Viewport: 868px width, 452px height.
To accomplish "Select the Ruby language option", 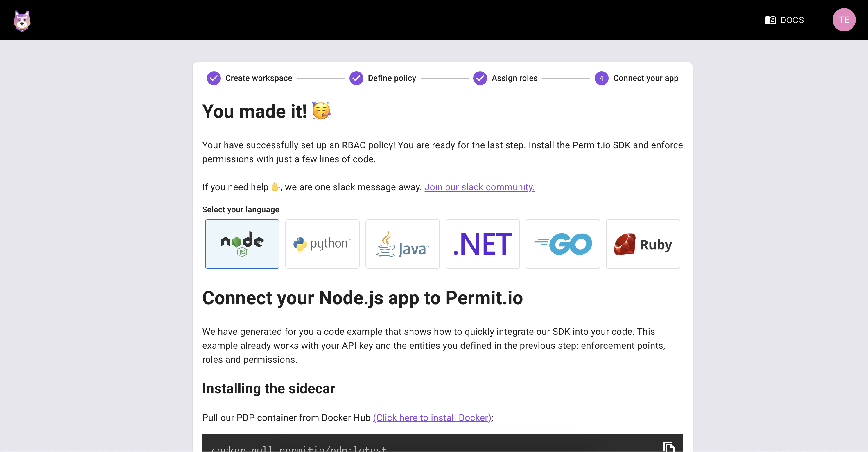I will point(642,244).
